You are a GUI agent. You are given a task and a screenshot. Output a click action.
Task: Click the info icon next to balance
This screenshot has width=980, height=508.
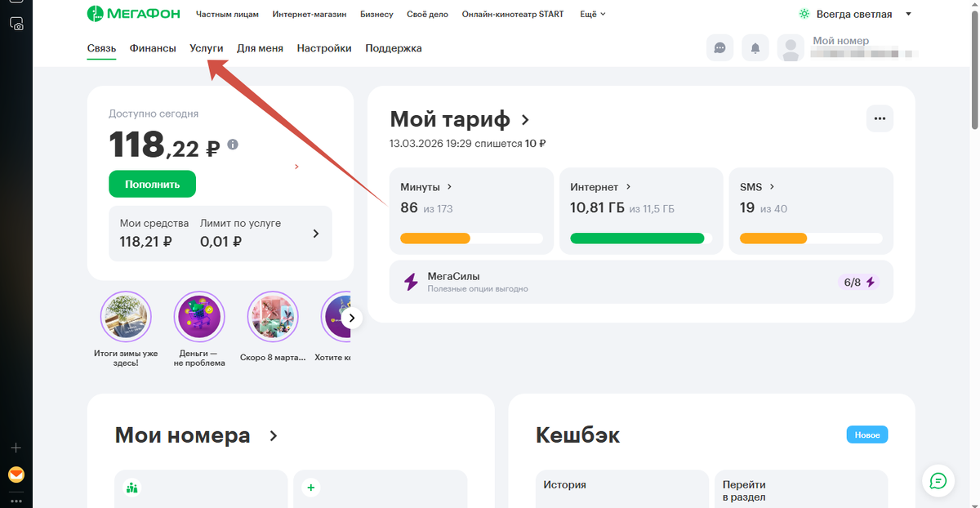tap(233, 145)
